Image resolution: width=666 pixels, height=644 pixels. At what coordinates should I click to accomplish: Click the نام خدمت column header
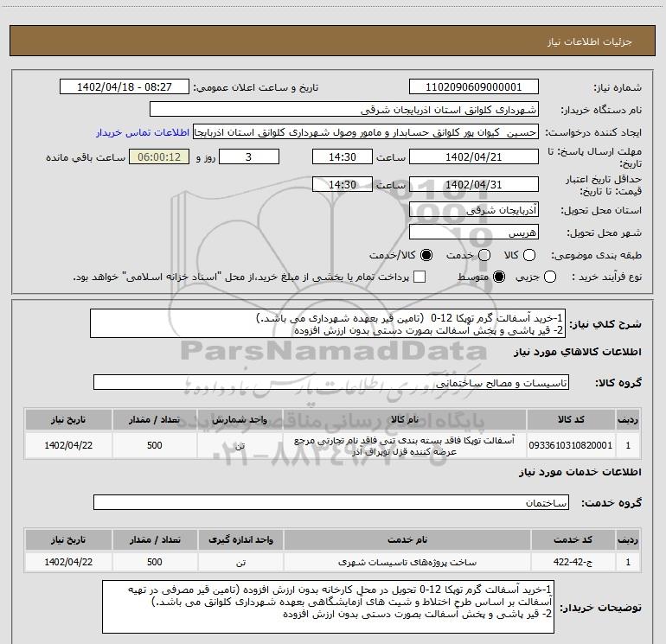pyautogui.click(x=407, y=540)
